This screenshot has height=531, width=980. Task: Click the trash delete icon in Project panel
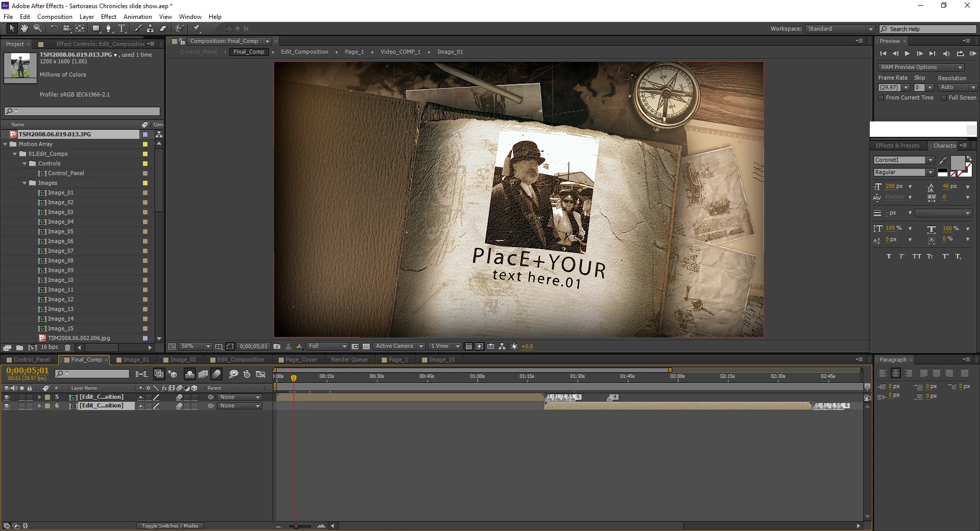pyautogui.click(x=67, y=347)
